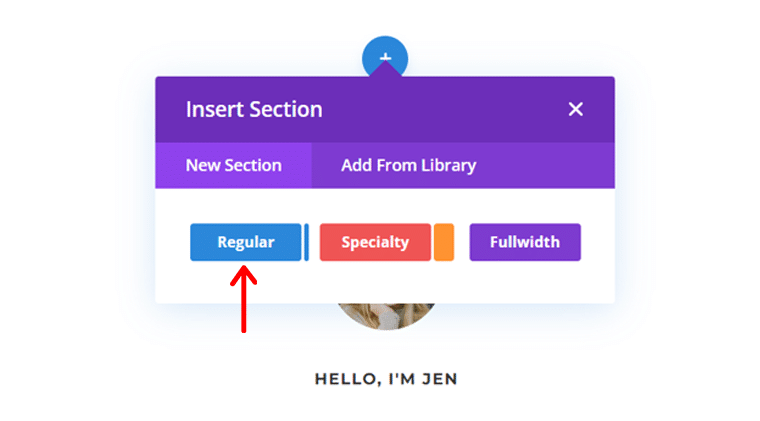Screen dimensions: 760x421
Task: Click white dialog area below Fullwidth button
Action: (x=525, y=282)
